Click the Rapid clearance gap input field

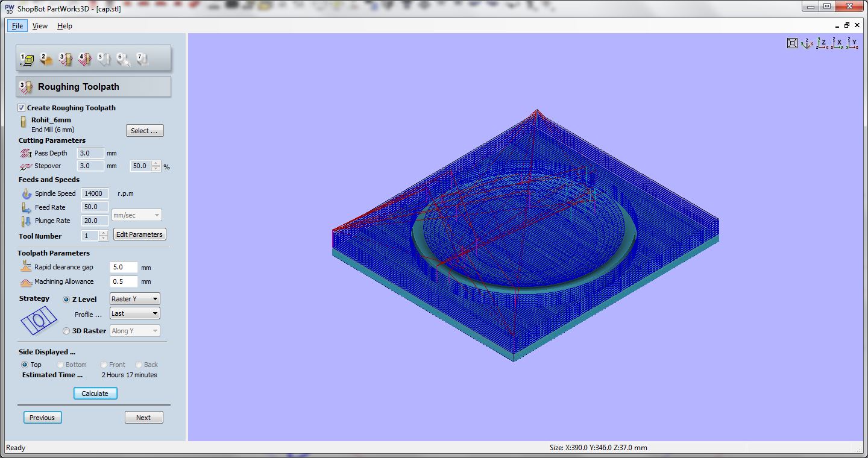tap(124, 267)
